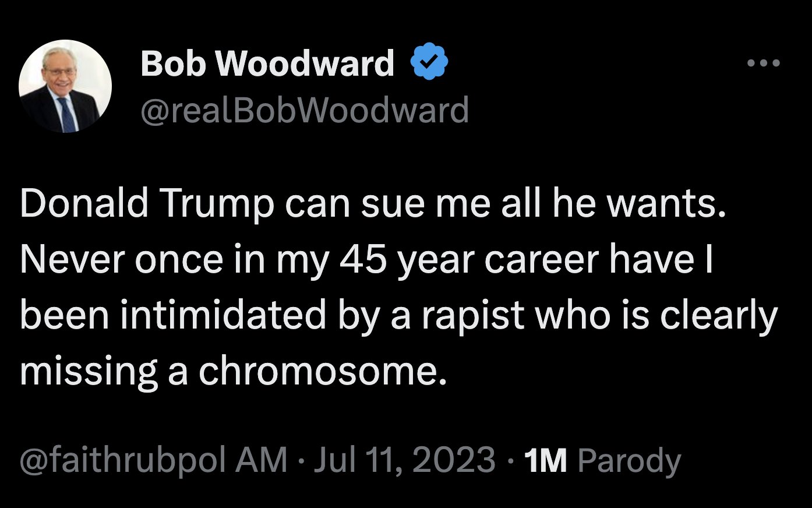Viewport: 812px width, 508px height.
Task: Click the line 'missing a chromosome.'
Action: [x=234, y=371]
